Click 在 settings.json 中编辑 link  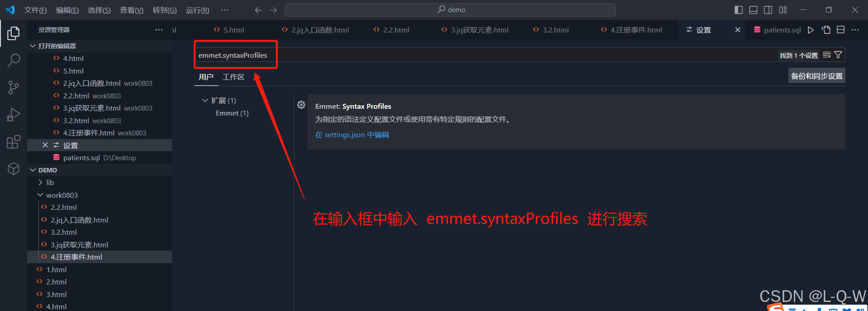tap(352, 135)
